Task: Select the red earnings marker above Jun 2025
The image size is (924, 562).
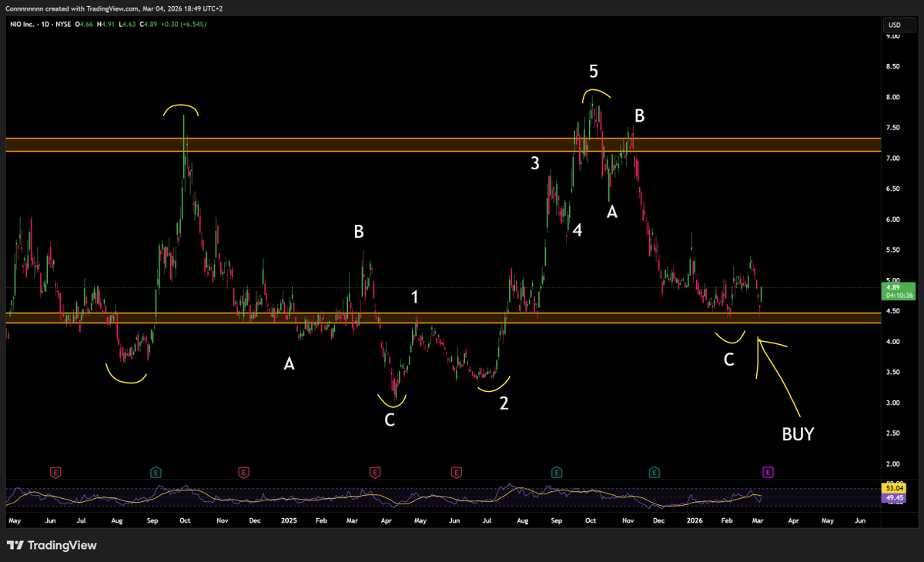Action: [456, 471]
